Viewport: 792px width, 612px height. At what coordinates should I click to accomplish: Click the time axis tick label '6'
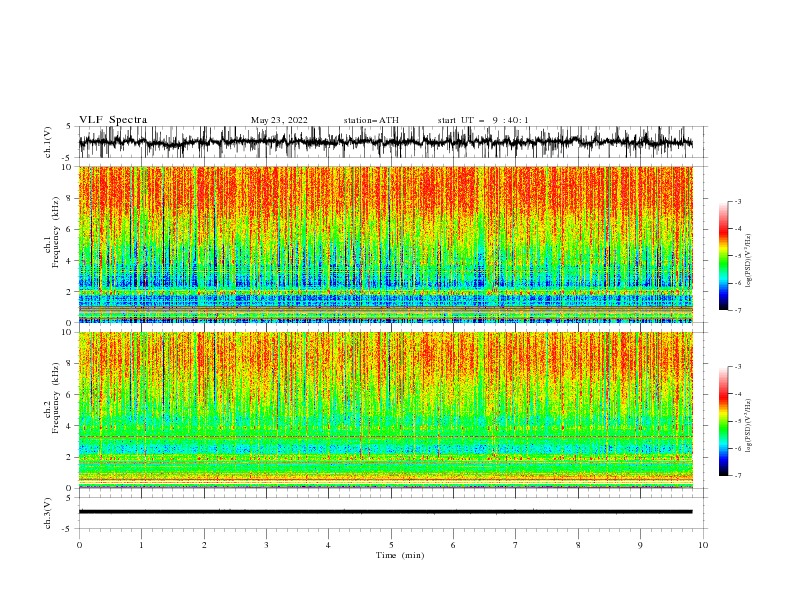tap(454, 545)
